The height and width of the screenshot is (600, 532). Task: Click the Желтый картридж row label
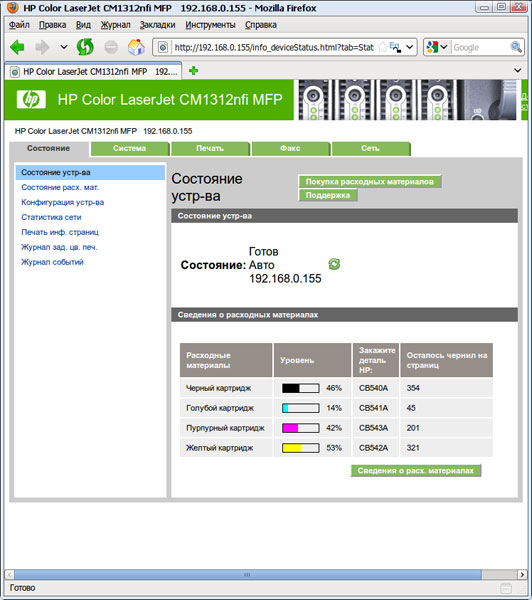point(220,448)
